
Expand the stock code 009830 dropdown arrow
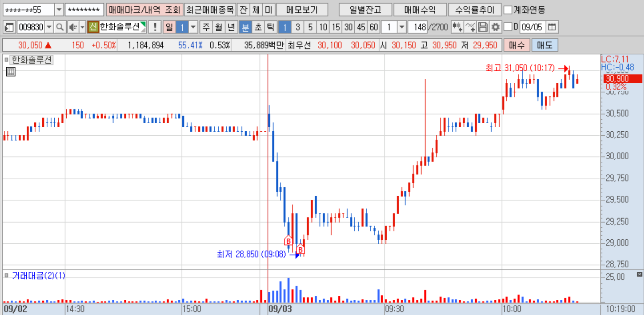(49, 27)
